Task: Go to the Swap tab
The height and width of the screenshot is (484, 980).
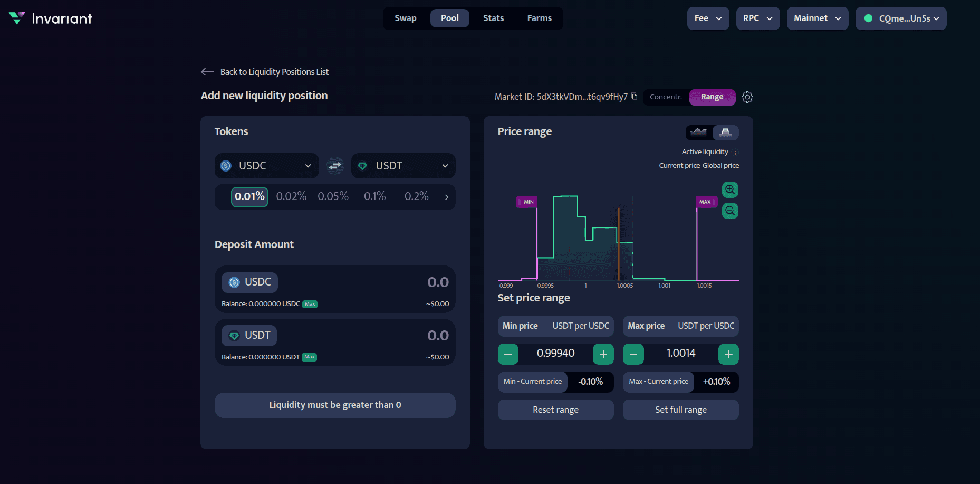Action: [405, 18]
